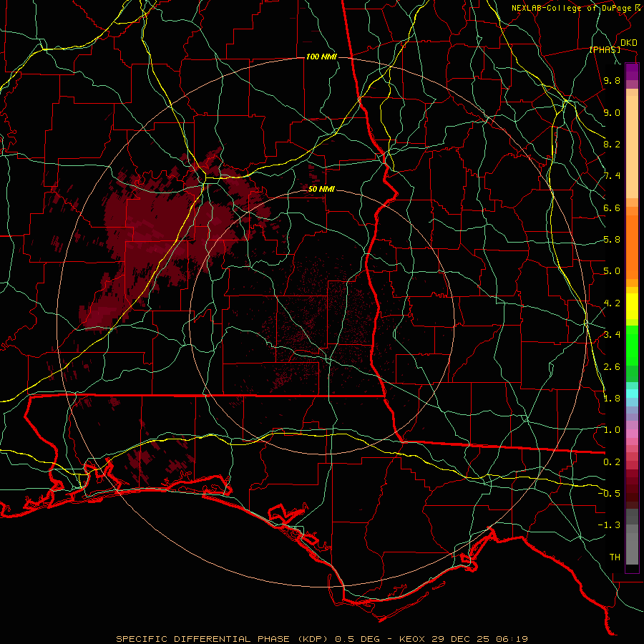Click the 5.8 scale value
Screen dimensions: 644x644
click(611, 240)
